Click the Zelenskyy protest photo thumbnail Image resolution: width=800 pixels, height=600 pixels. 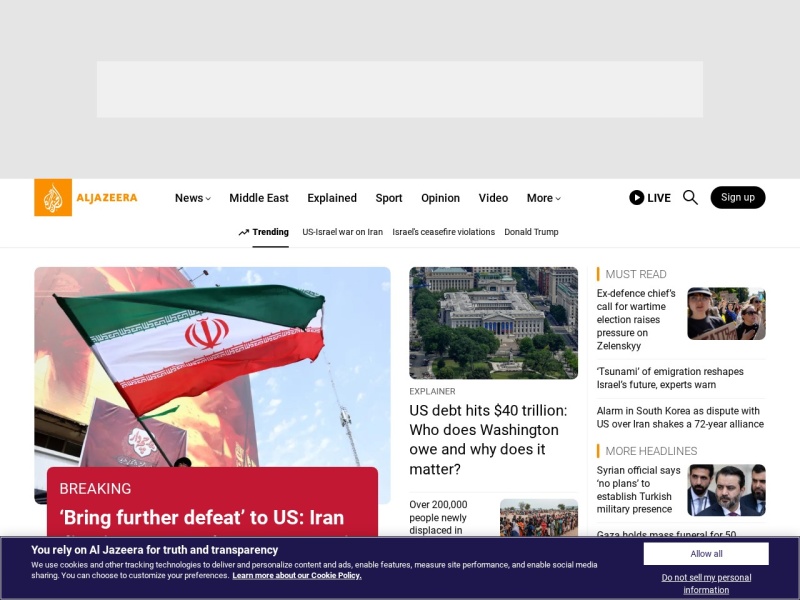pyautogui.click(x=726, y=313)
